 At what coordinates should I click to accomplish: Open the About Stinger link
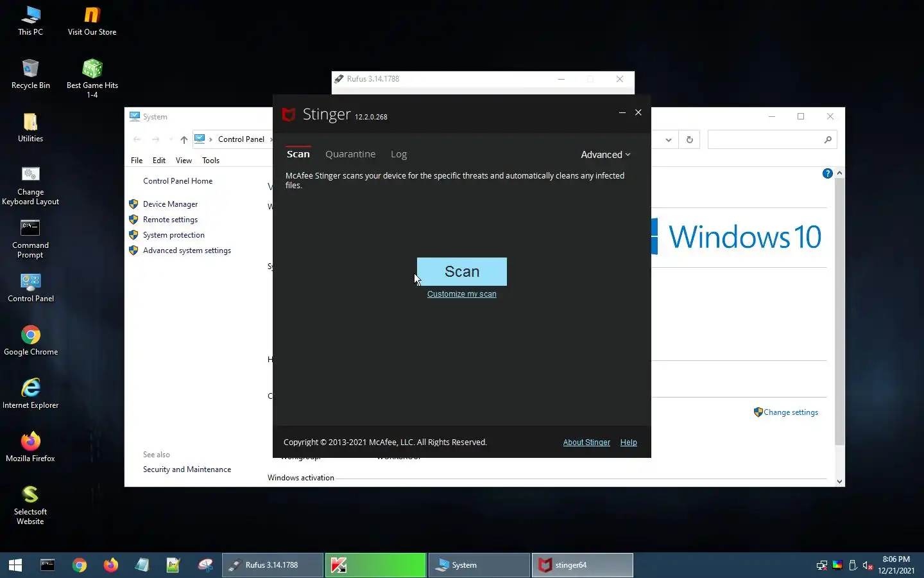586,442
